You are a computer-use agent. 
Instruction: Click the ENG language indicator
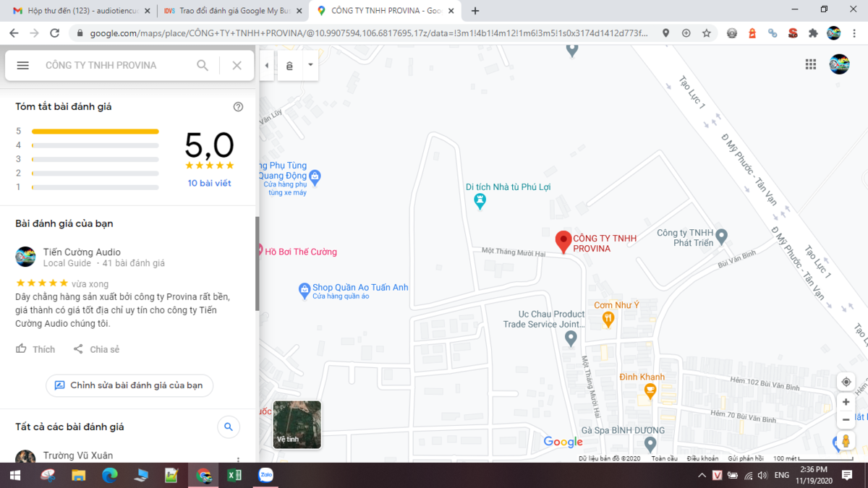pos(782,476)
